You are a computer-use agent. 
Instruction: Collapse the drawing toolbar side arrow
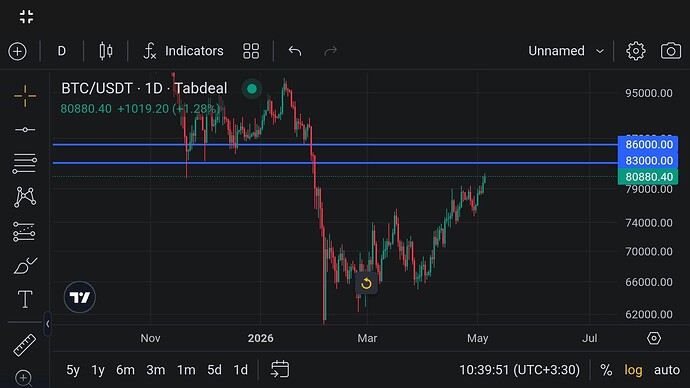[48, 324]
